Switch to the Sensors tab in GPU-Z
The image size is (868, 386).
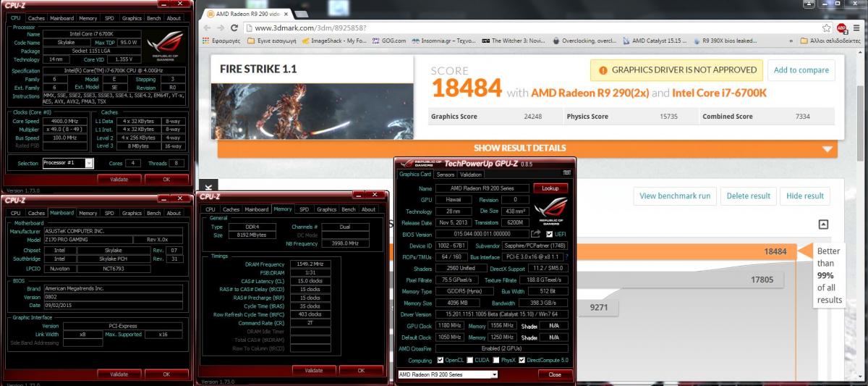click(446, 175)
